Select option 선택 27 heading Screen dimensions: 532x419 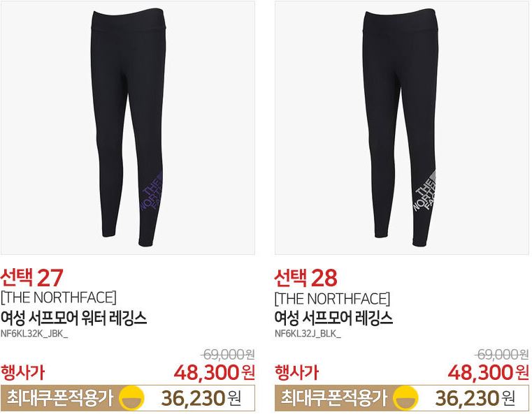[x=32, y=278]
